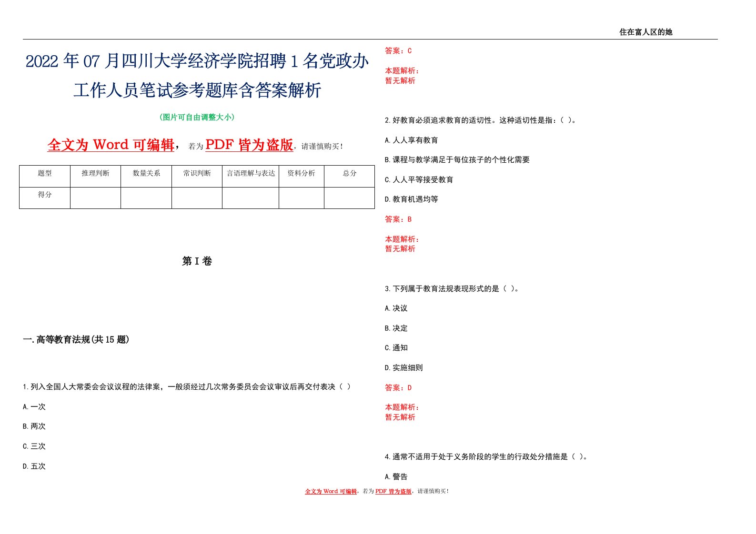Image resolution: width=756 pixels, height=534 pixels.
Task: Click the title line 工作人员笔试参考题库含答案解析
Action: [x=197, y=90]
